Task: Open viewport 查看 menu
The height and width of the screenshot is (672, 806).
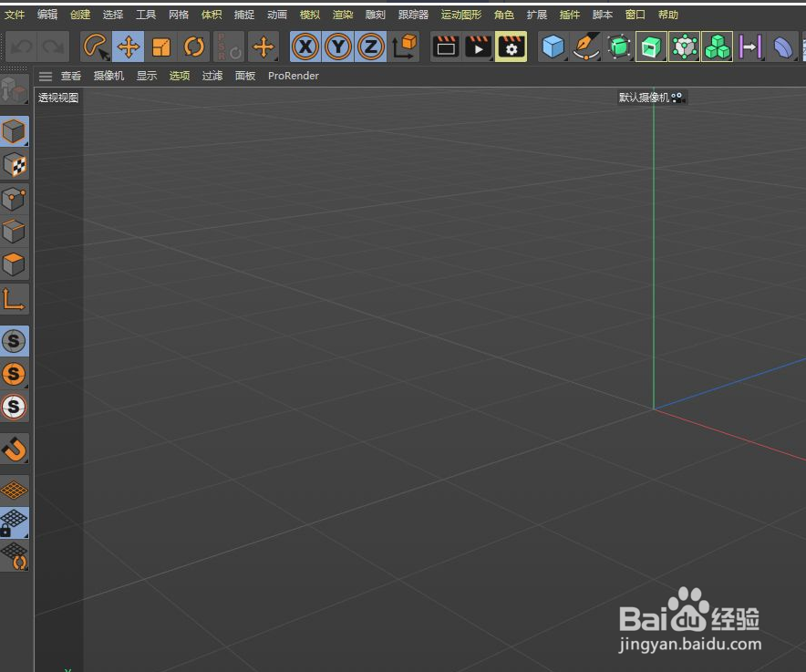Action: coord(71,76)
